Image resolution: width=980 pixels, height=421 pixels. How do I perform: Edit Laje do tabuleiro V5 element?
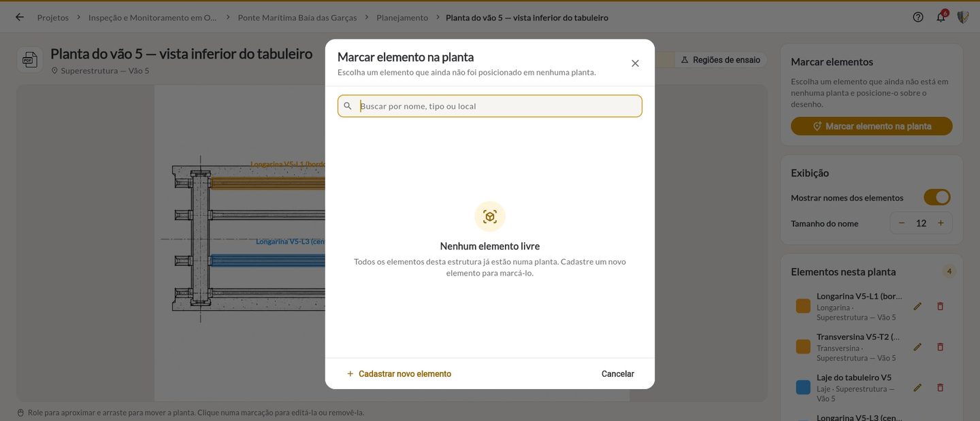[917, 388]
